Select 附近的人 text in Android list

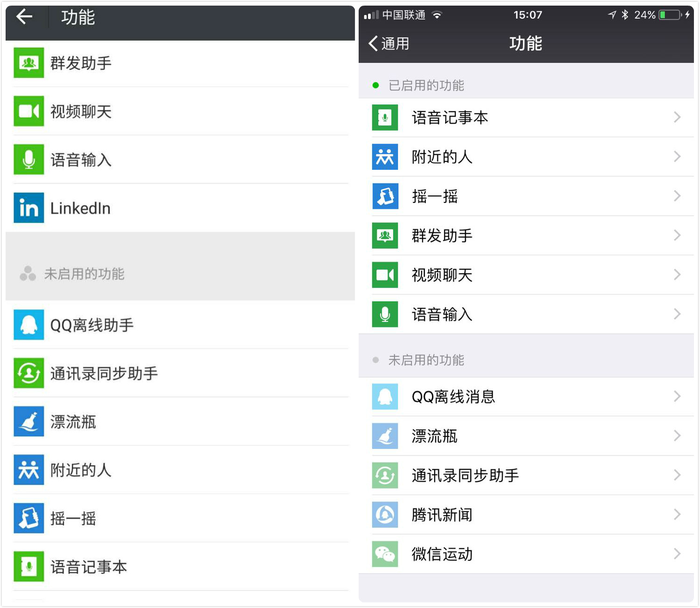[x=81, y=470]
